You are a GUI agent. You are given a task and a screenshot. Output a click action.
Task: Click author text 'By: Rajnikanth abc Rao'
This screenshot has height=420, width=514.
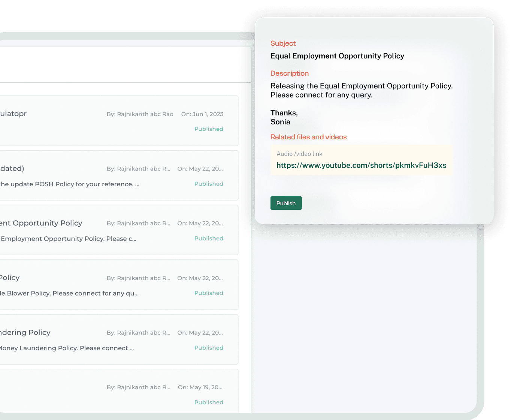(x=140, y=114)
